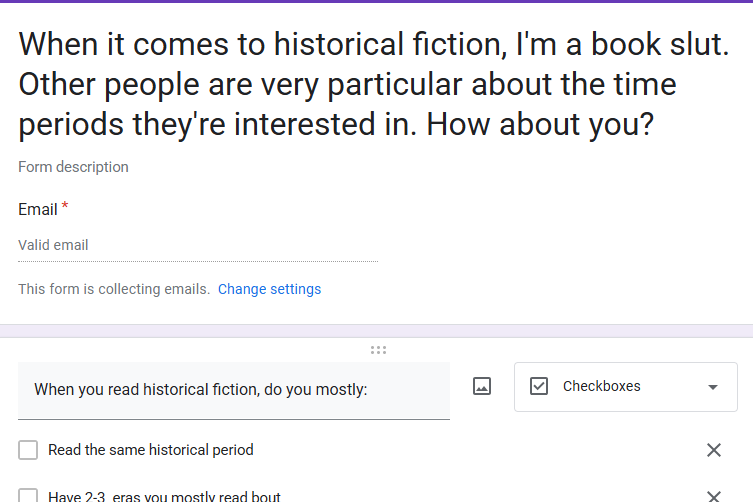Check the "Have 2-3 eras you mostly read bout" box

pyautogui.click(x=28, y=495)
